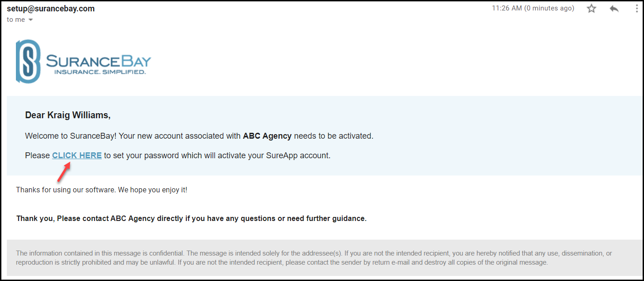Star this email message
This screenshot has height=281, width=644.
point(591,9)
